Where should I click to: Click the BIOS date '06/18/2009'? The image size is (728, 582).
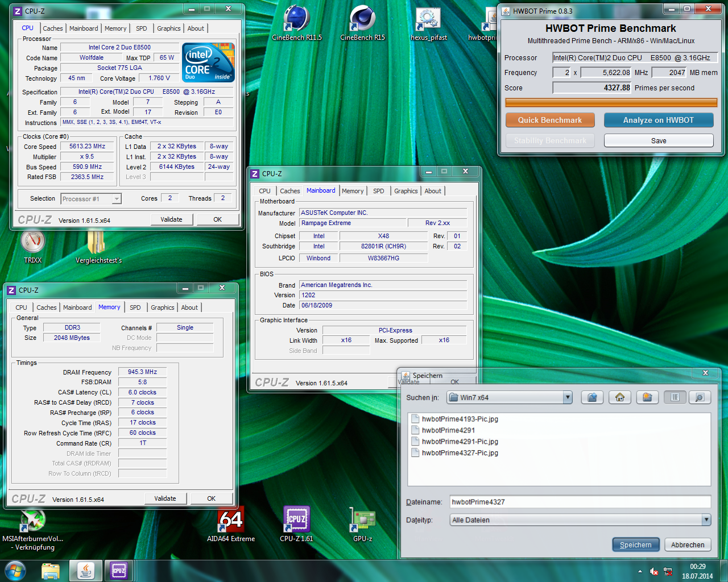[383, 305]
